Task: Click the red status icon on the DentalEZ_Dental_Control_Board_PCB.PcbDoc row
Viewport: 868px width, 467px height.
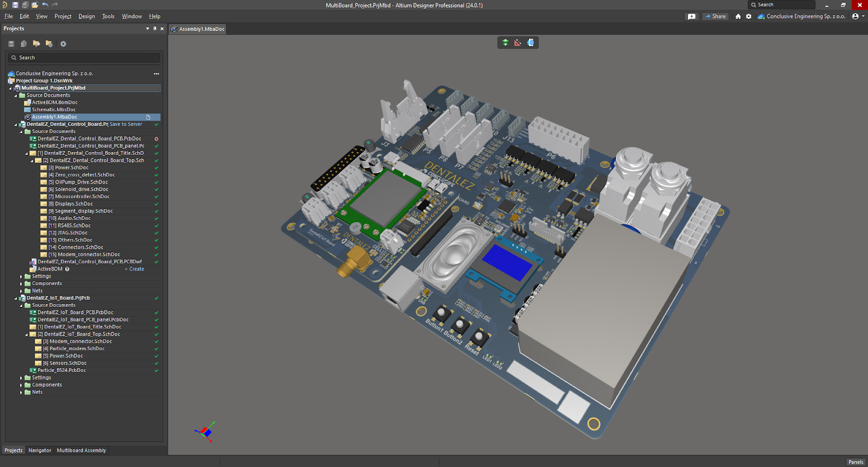Action: 156,139
